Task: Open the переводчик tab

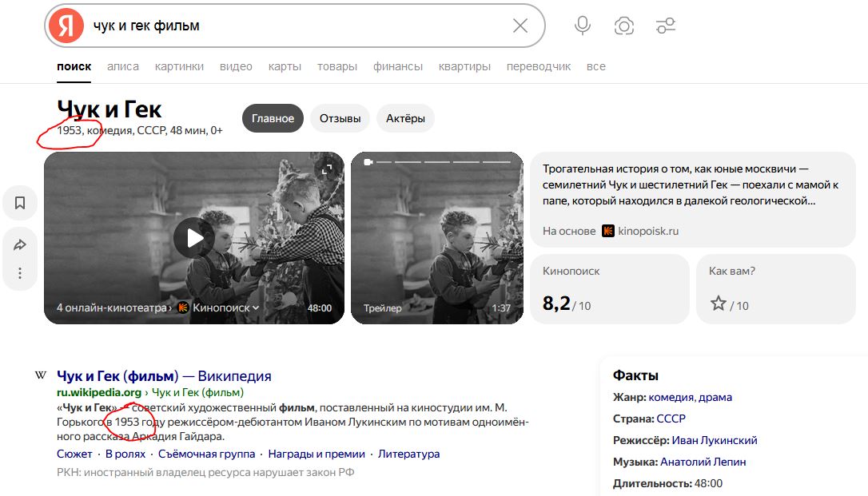Action: tap(539, 66)
